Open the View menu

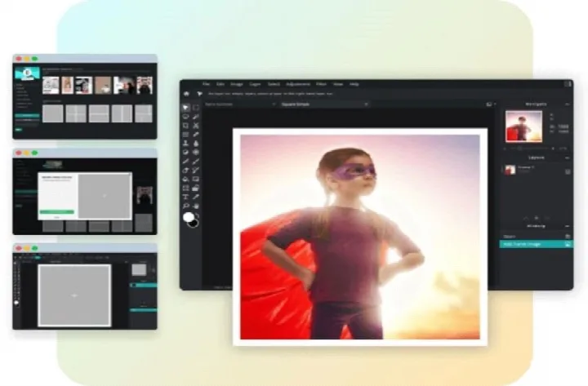point(338,84)
